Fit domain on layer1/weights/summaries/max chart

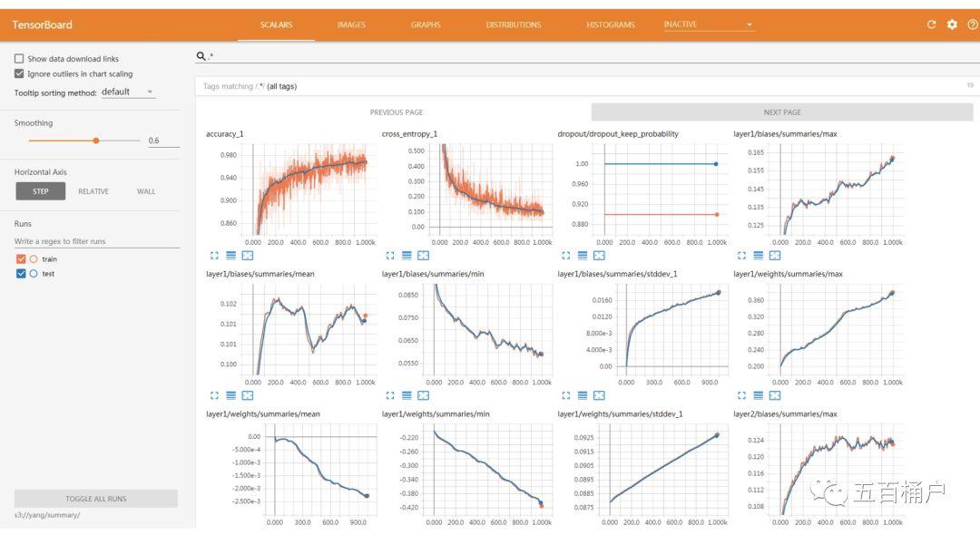click(775, 395)
